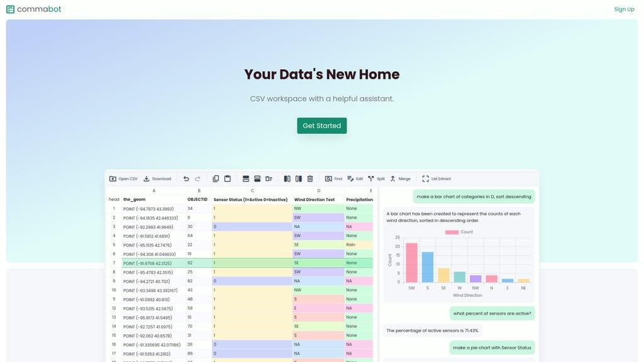Select the highlighted row 7 number
Image resolution: width=644 pixels, height=362 pixels.
pos(114,263)
